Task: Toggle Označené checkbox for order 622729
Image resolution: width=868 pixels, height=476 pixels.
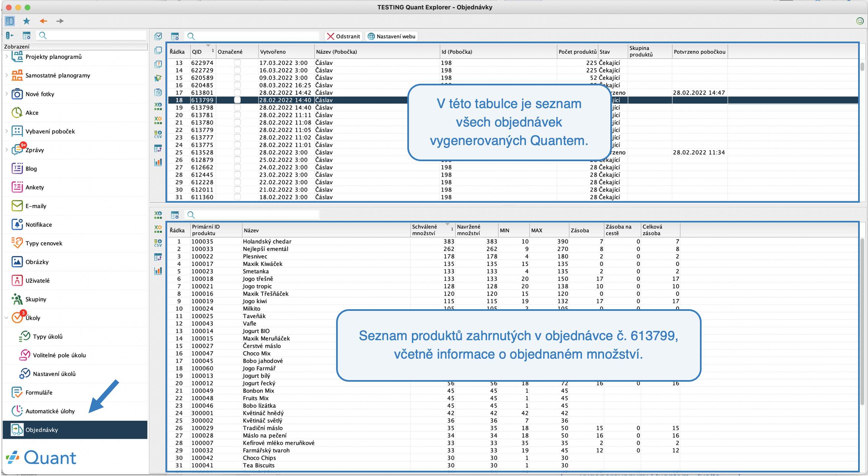Action: (x=237, y=70)
